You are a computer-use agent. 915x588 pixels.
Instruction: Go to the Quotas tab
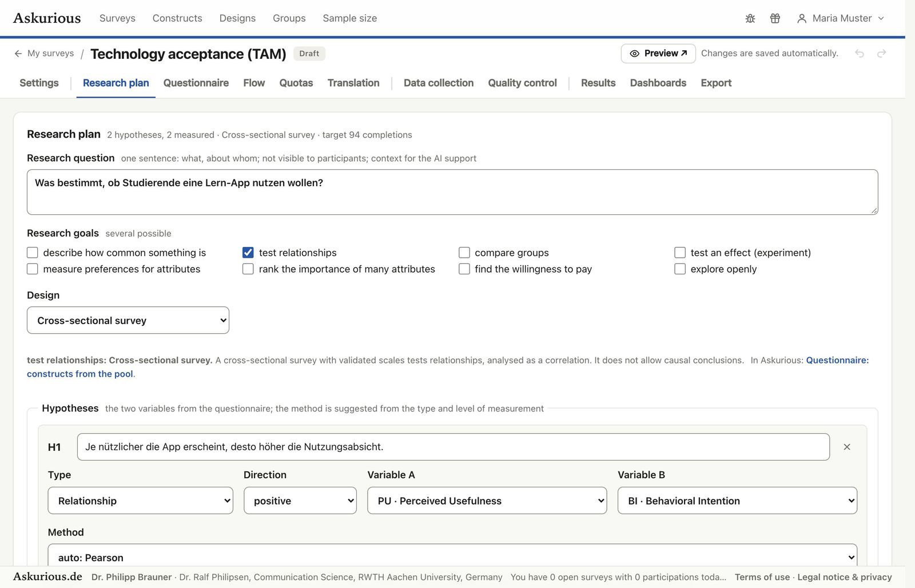point(296,83)
